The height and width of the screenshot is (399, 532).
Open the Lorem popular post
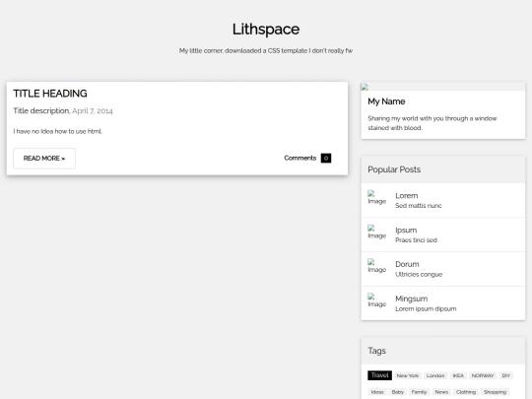443,200
